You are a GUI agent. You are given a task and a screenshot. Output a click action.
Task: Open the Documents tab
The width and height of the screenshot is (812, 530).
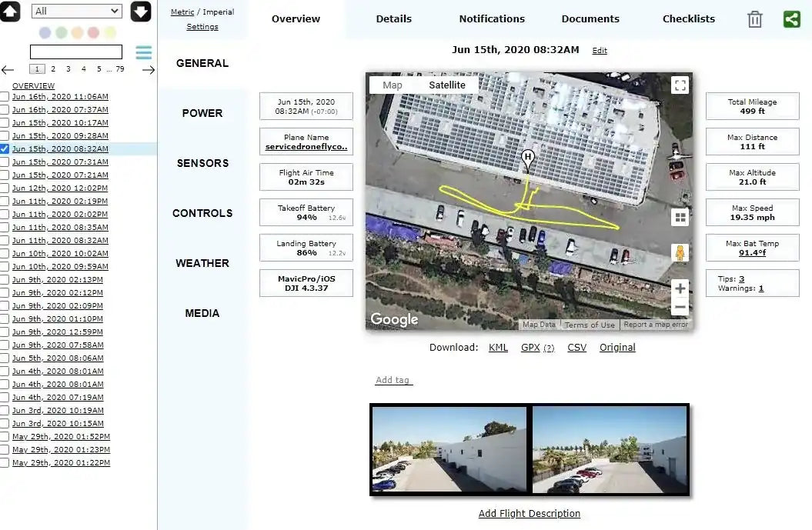590,19
